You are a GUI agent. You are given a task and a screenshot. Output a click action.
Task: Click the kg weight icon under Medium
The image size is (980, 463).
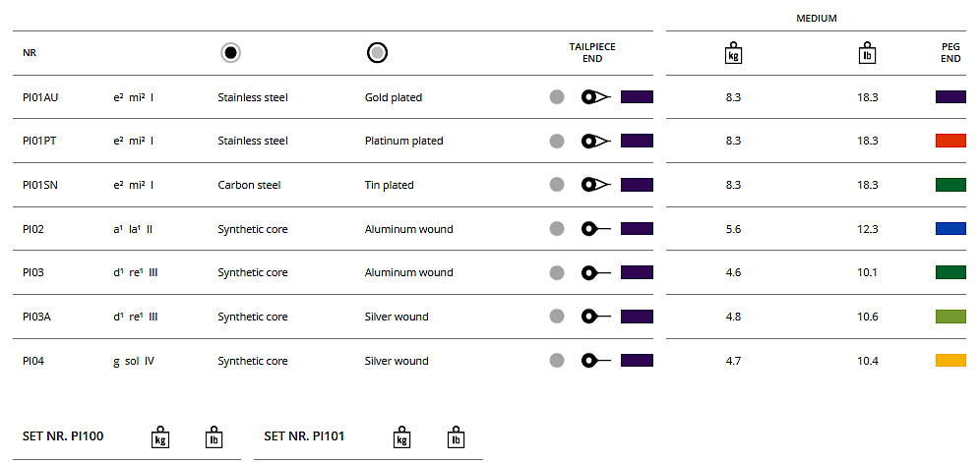[733, 53]
